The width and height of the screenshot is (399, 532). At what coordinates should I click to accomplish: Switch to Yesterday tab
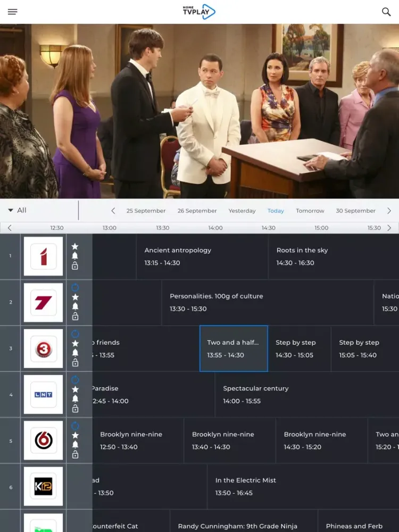[242, 211]
